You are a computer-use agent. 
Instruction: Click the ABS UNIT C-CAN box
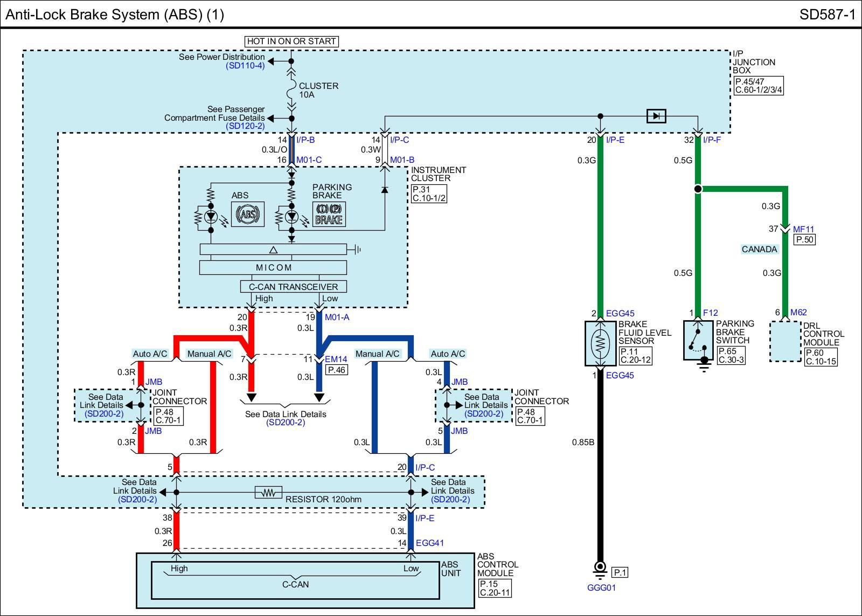point(295,580)
